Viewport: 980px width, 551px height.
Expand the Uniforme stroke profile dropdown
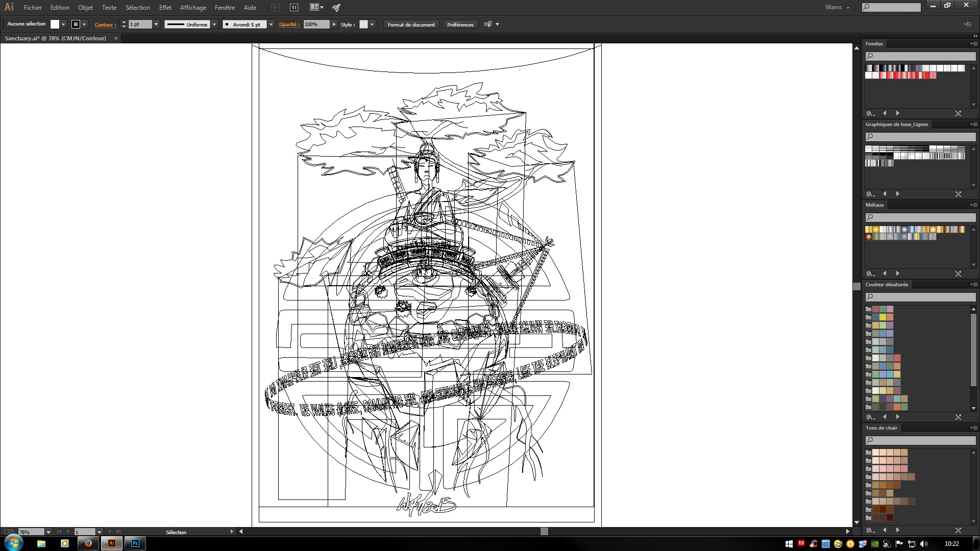(x=215, y=24)
